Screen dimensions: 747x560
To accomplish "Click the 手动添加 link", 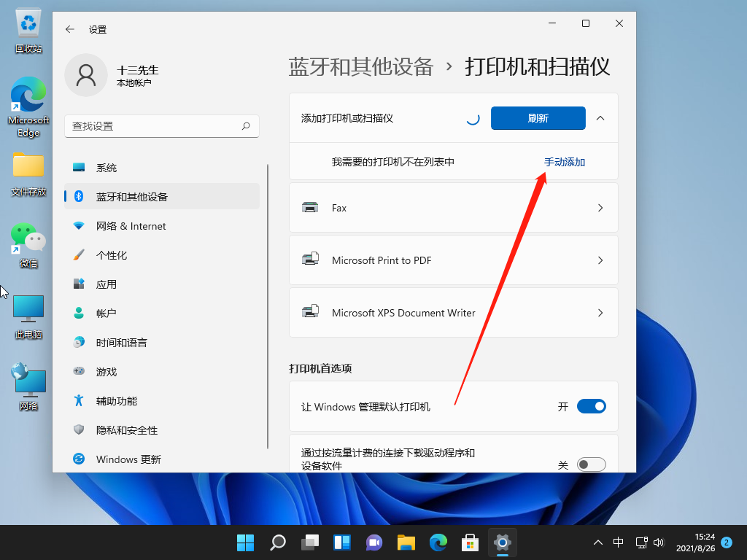I will [x=564, y=162].
